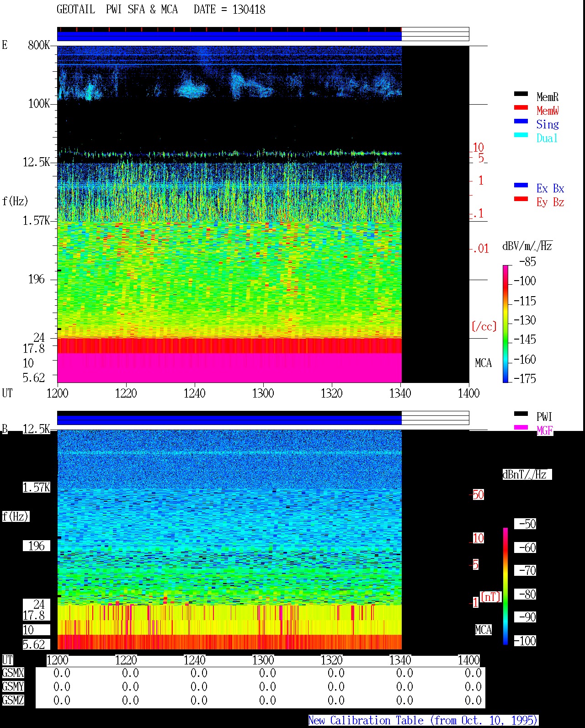Viewport: 585px width, 728px height.
Task: Click the blue Ex Bx legend swatch
Action: click(521, 185)
